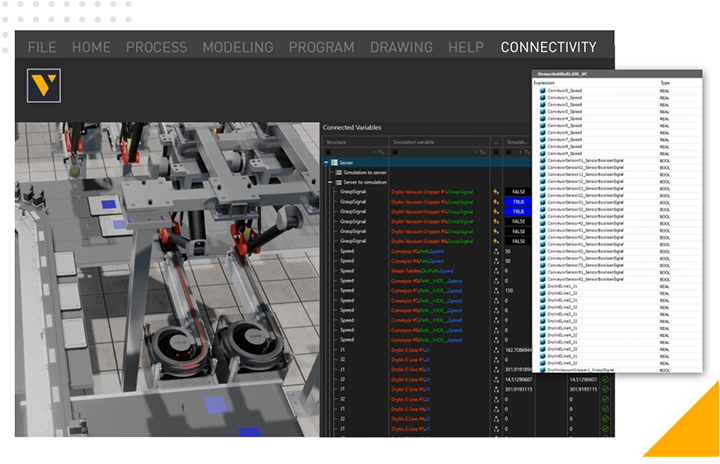This screenshot has width=720, height=464.
Task: Collapse the Server to simulation node
Action: pyautogui.click(x=329, y=181)
